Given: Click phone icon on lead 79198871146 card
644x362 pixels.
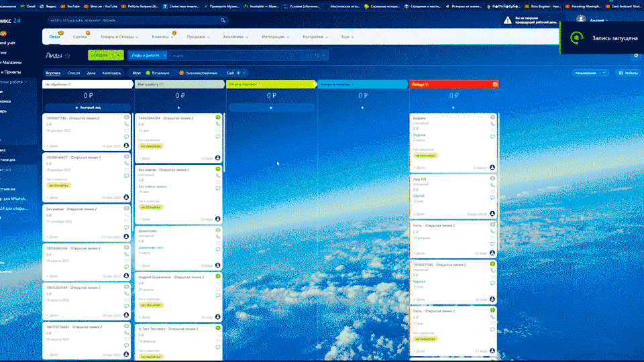Looking at the screenshot, I should click(126, 125).
